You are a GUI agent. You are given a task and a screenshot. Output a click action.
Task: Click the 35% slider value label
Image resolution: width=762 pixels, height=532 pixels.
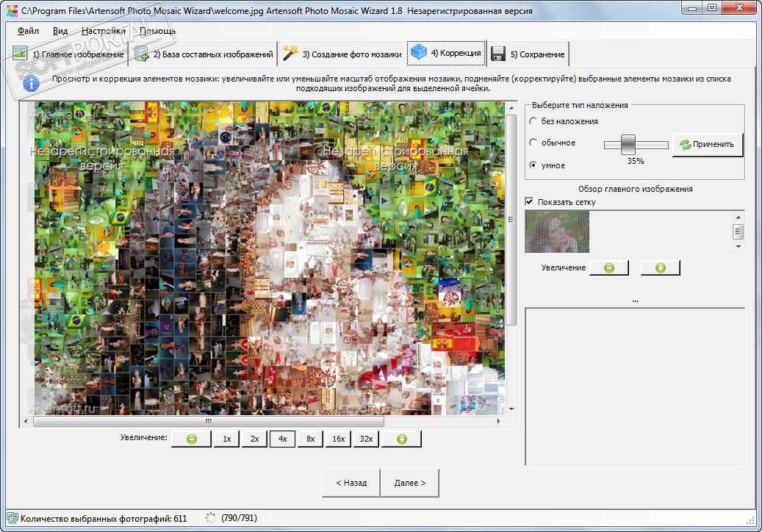tap(635, 161)
